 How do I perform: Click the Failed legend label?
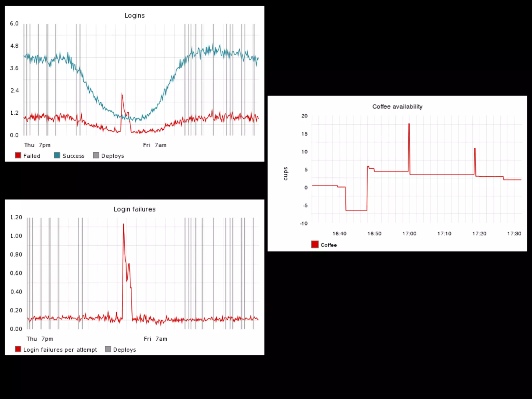pyautogui.click(x=32, y=156)
